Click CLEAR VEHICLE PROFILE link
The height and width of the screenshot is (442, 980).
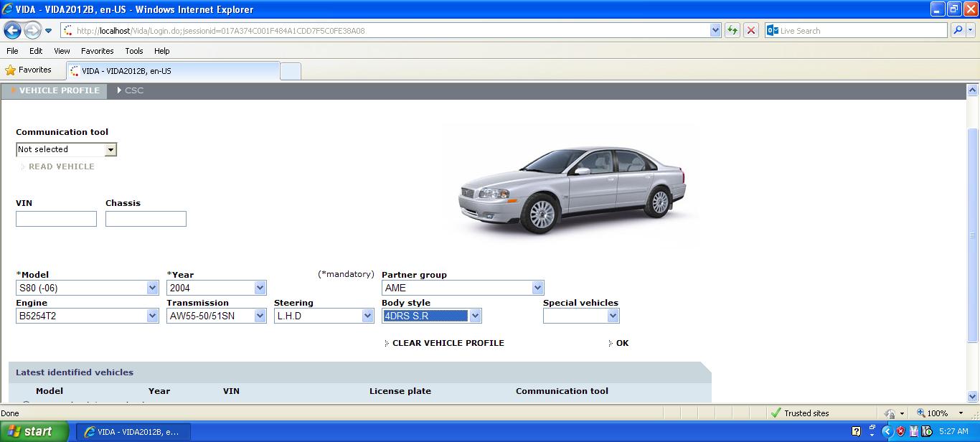click(448, 343)
